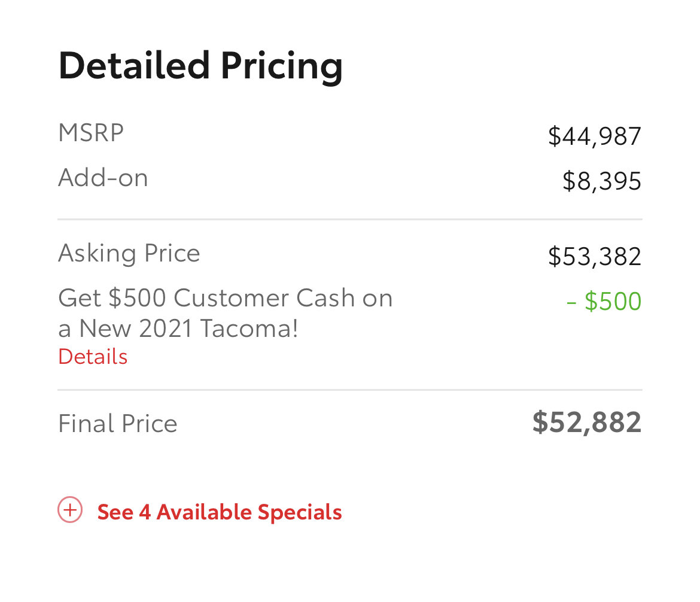Viewport: 700px width, 602px height.
Task: Click the plus circle icon for specials
Action: (x=70, y=510)
